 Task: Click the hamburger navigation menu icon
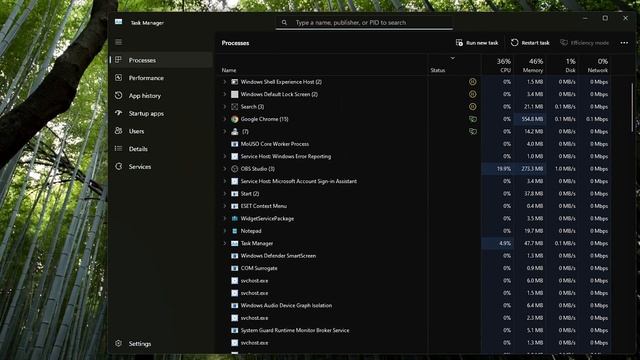pyautogui.click(x=119, y=42)
